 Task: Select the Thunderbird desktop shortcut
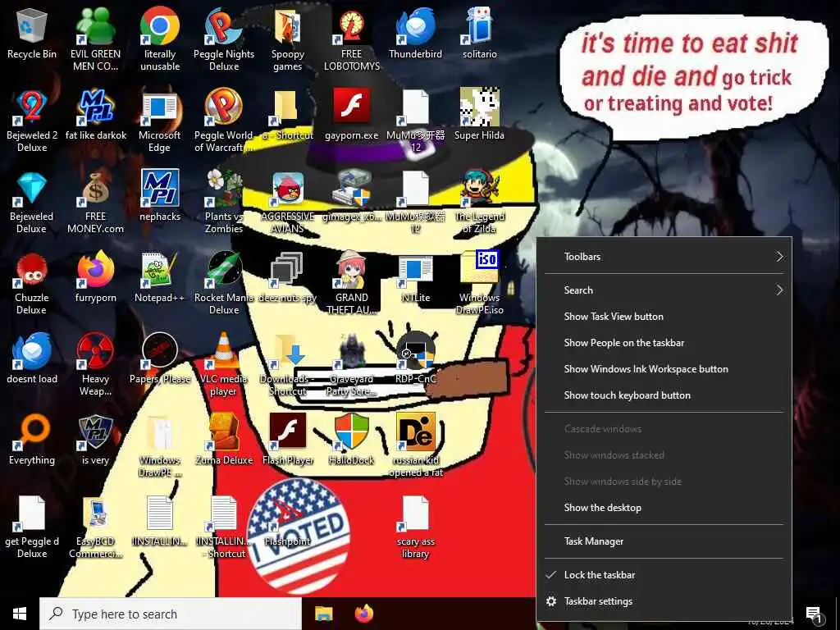click(x=416, y=26)
